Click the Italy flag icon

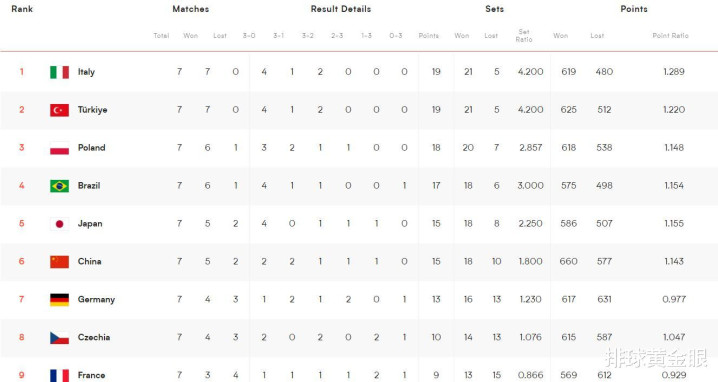[x=60, y=72]
